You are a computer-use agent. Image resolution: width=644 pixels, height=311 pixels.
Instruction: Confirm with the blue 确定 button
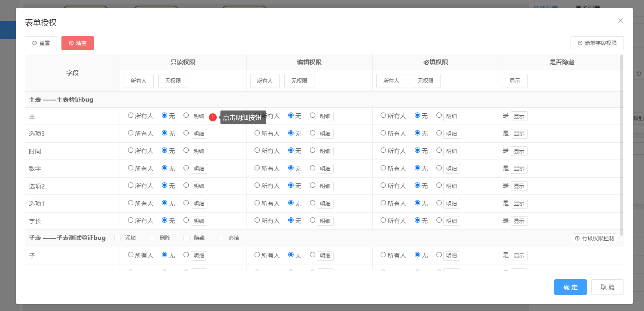point(570,287)
